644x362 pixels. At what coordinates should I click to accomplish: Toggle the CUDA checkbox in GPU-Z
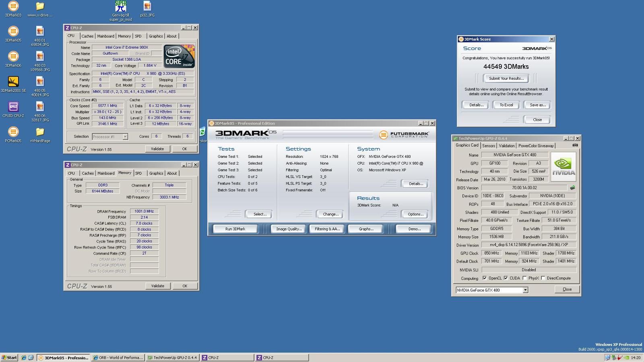[506, 278]
